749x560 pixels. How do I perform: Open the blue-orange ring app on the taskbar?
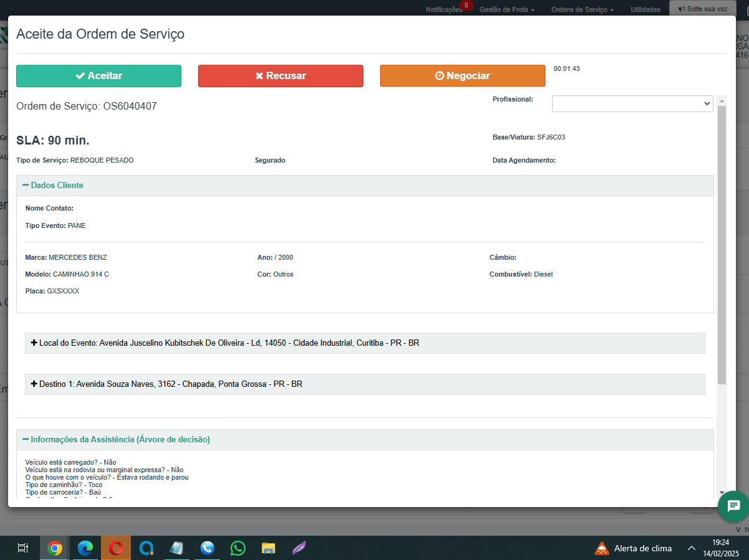pos(146,548)
